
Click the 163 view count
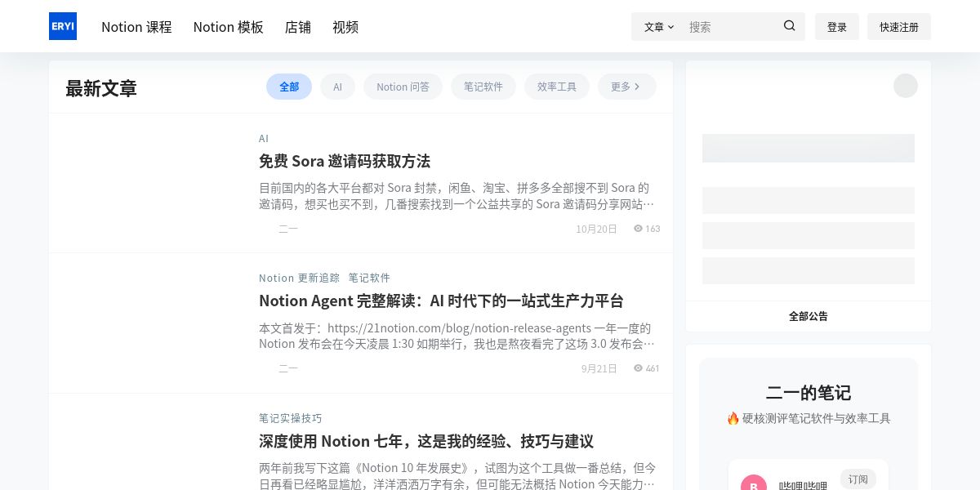point(653,229)
